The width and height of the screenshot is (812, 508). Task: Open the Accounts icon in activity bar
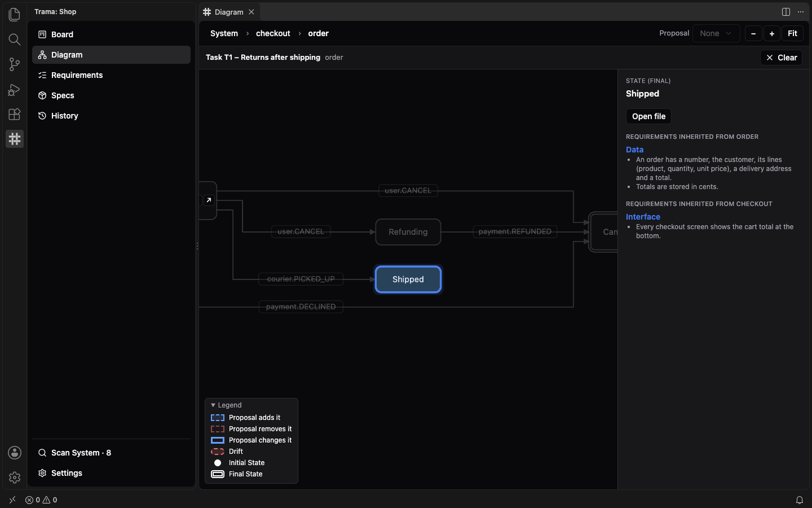[15, 453]
